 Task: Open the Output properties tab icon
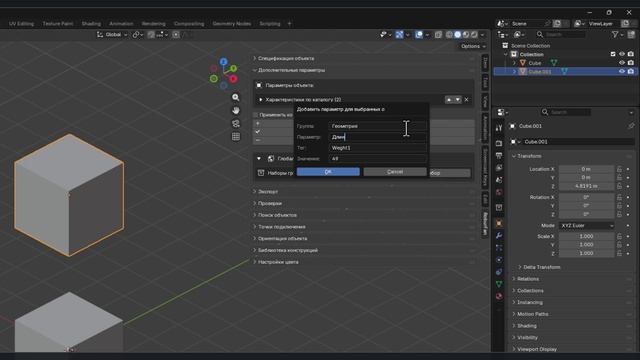pyautogui.click(x=499, y=156)
